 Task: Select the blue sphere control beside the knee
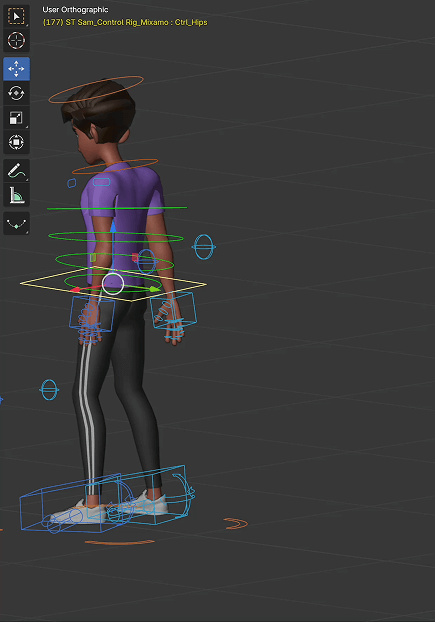click(x=49, y=390)
